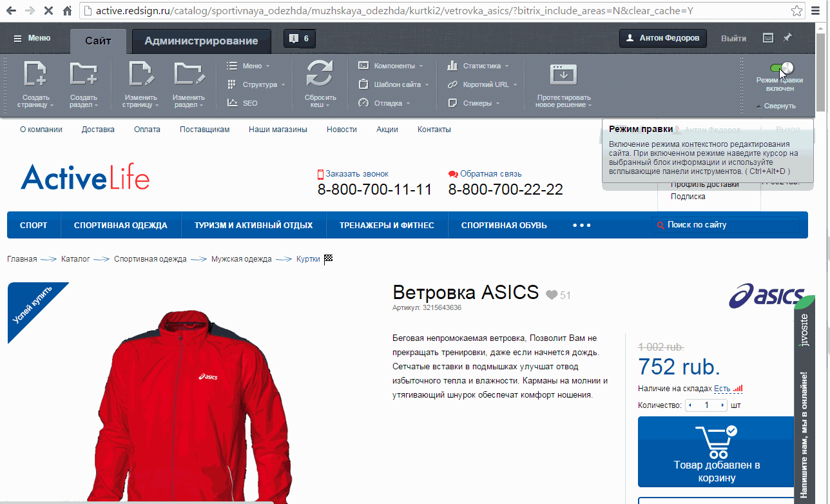Viewport: 830px width, 504px height.
Task: Open the SEO tool
Action: pyautogui.click(x=242, y=103)
